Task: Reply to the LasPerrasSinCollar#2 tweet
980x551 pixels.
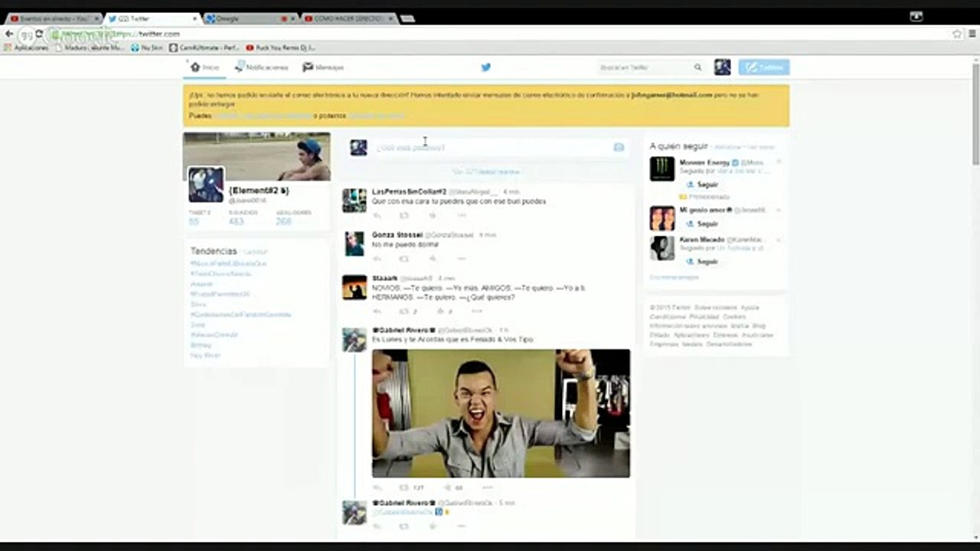Action: 377,215
